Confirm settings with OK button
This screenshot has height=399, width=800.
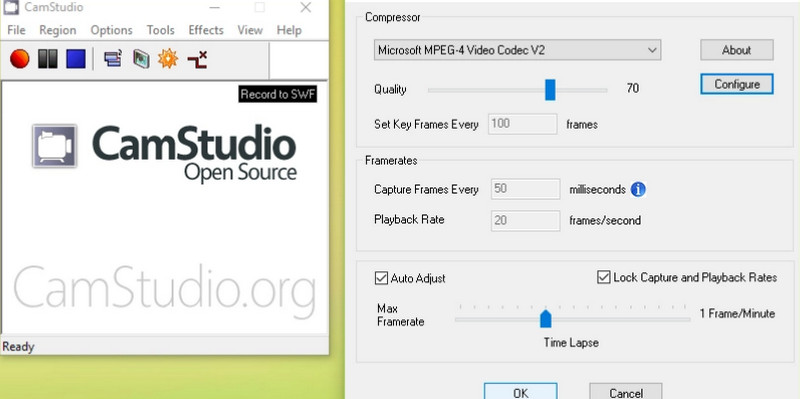click(520, 392)
